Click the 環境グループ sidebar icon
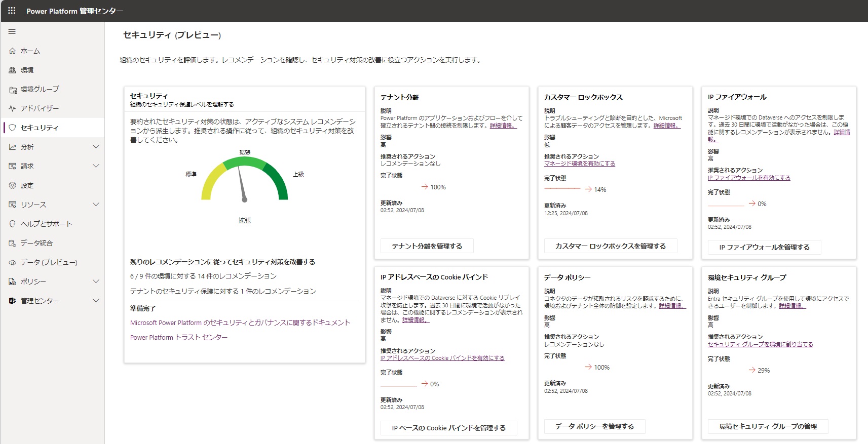The width and height of the screenshot is (868, 444). click(13, 90)
